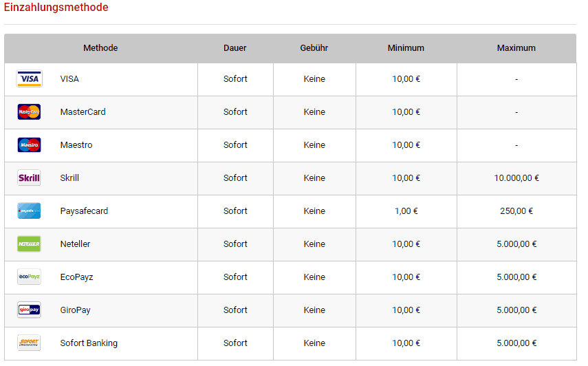Click the Maximum column header

[x=516, y=48]
